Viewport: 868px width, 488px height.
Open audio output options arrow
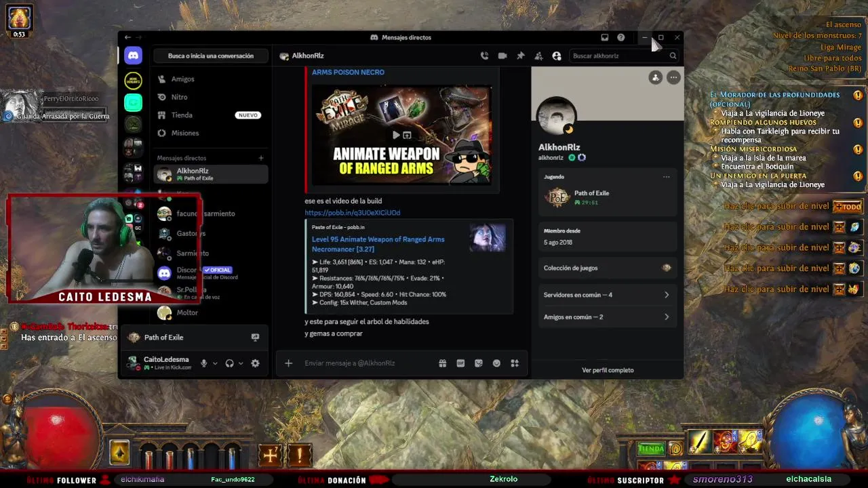pos(241,363)
